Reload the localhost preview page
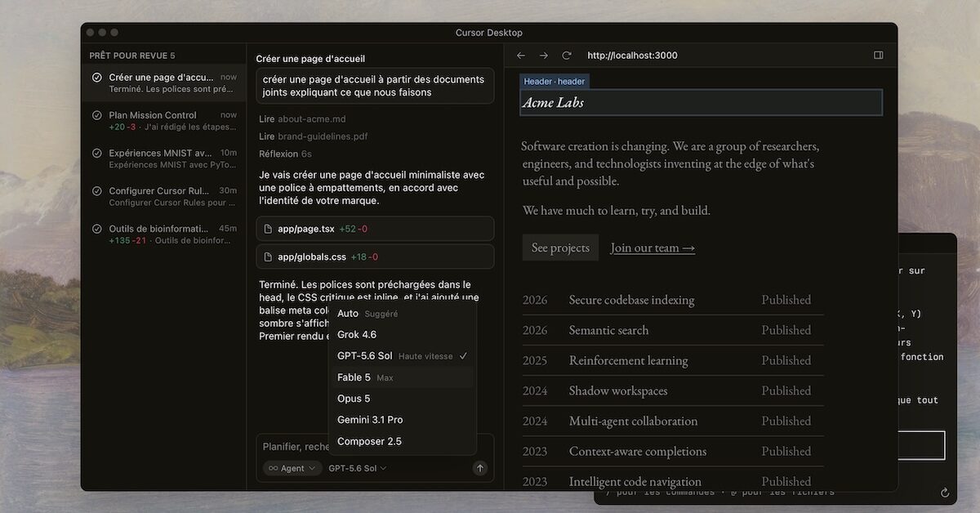This screenshot has height=513, width=980. coord(567,56)
